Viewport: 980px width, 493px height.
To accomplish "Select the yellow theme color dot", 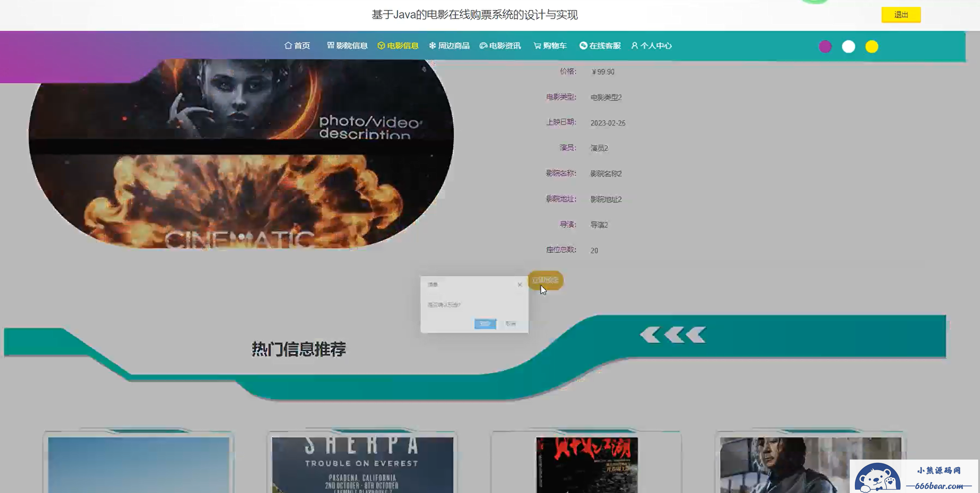I will pos(872,47).
